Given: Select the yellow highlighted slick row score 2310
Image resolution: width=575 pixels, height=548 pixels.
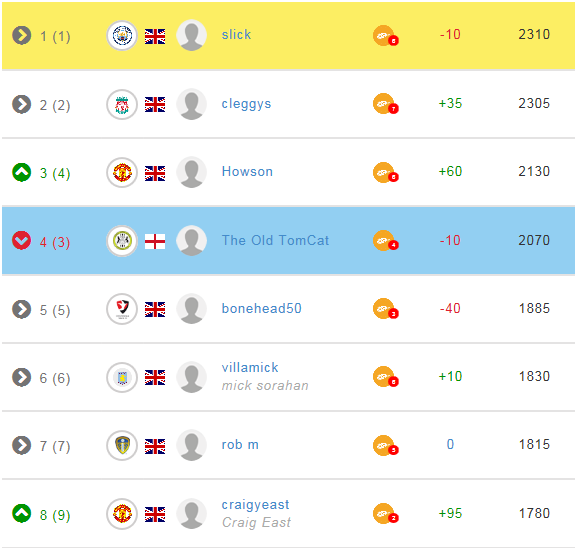Looking at the screenshot, I should [534, 34].
